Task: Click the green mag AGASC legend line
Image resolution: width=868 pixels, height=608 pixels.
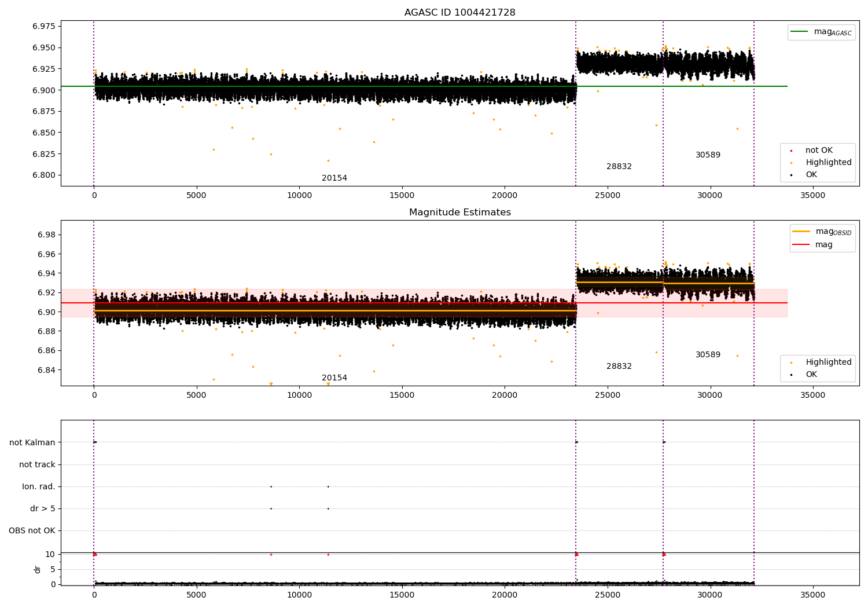Action: [x=801, y=32]
